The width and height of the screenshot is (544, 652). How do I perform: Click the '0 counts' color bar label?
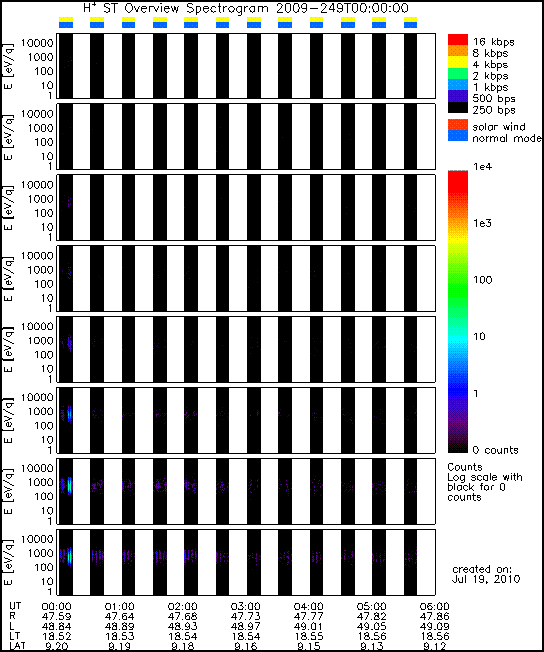point(495,450)
